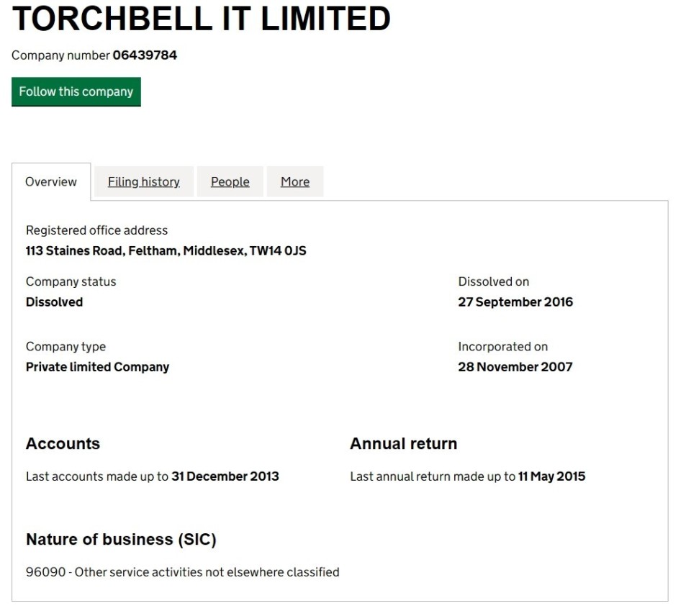Open the More tab
This screenshot has height=616, width=691.
[295, 181]
